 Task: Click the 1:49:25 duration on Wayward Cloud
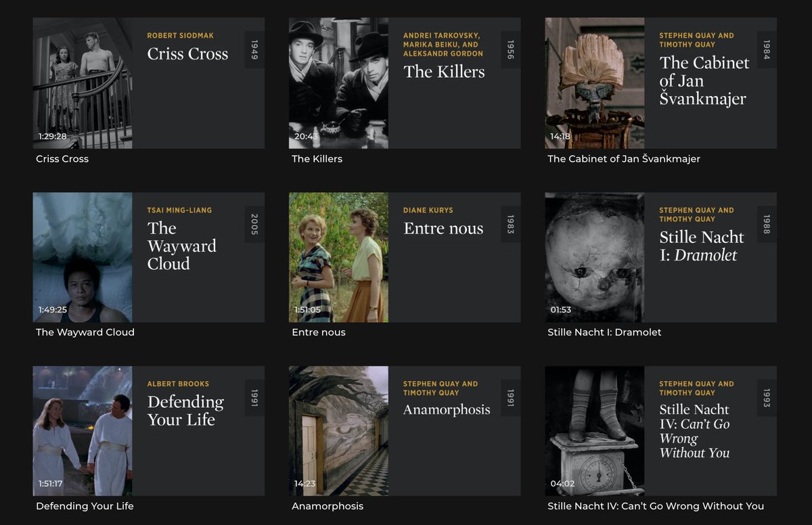tap(52, 310)
